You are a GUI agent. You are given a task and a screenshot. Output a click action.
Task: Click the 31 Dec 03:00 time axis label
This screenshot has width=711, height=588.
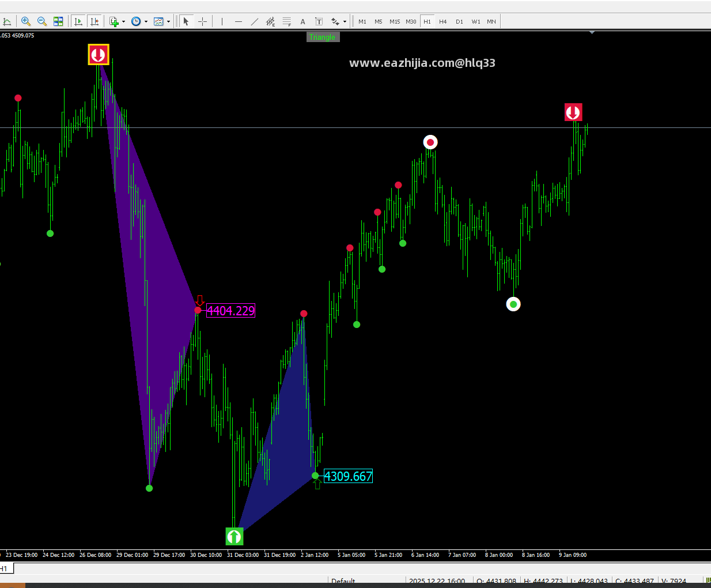pos(243,555)
